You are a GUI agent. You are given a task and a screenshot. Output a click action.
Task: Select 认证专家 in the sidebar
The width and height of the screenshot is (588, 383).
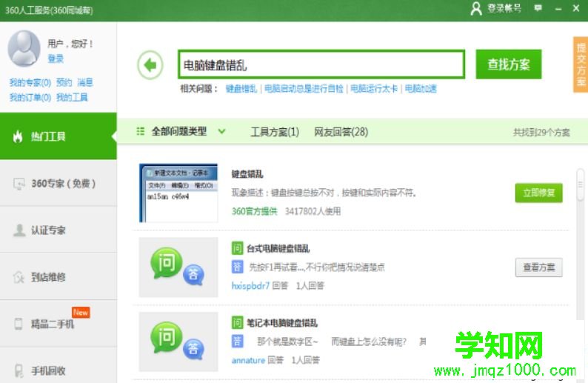tap(59, 230)
